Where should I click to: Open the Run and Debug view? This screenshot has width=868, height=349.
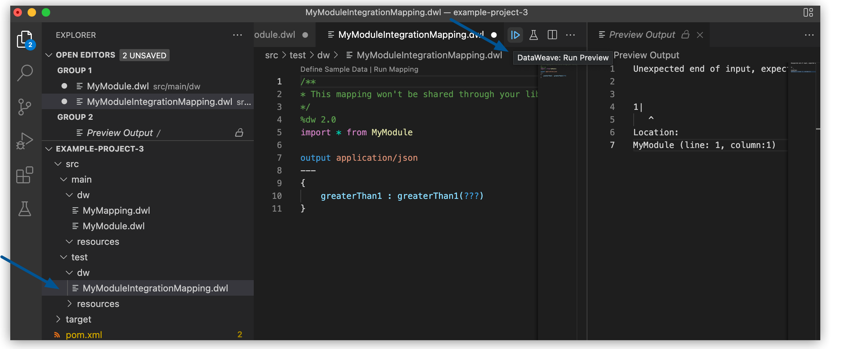[24, 140]
